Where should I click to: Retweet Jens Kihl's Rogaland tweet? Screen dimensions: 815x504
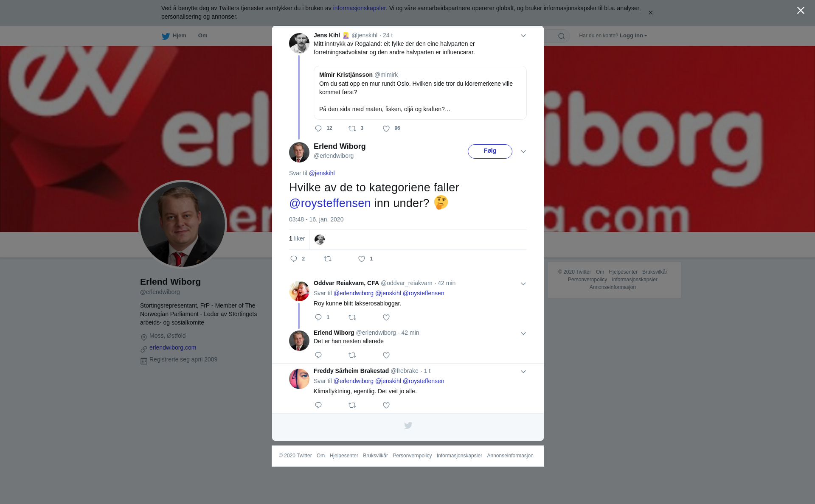(x=352, y=129)
